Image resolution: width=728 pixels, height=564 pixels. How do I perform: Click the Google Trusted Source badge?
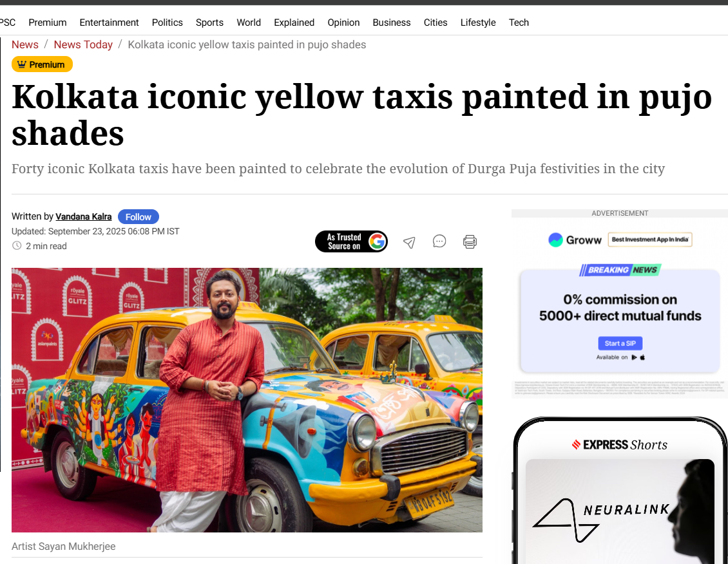(x=352, y=241)
